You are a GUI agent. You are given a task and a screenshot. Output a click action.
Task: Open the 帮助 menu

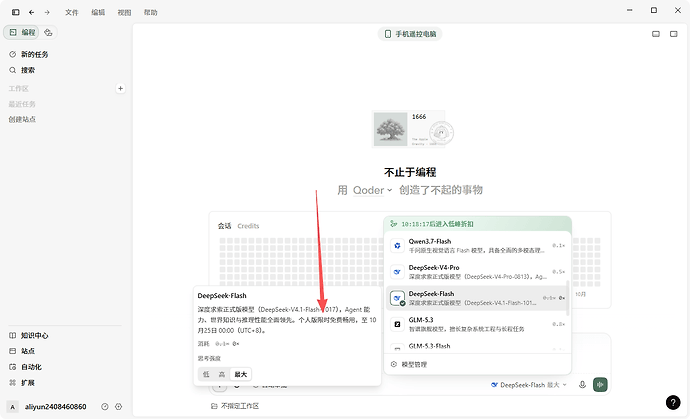point(150,12)
